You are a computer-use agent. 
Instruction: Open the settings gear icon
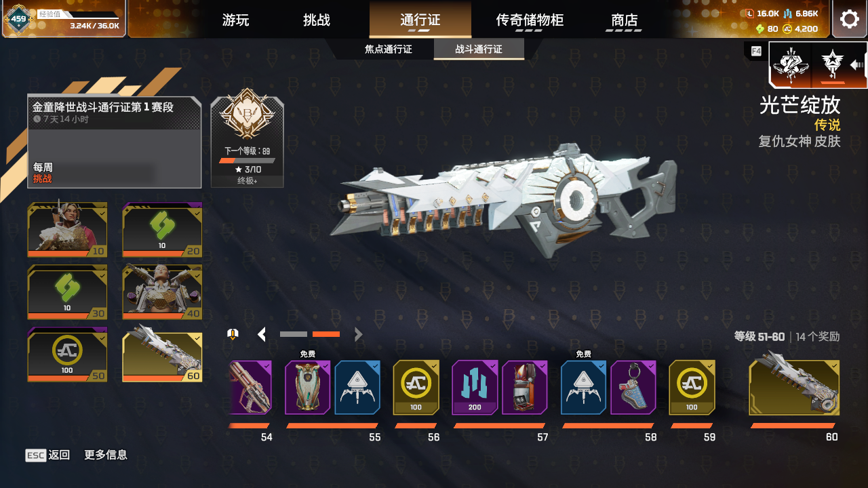click(850, 19)
